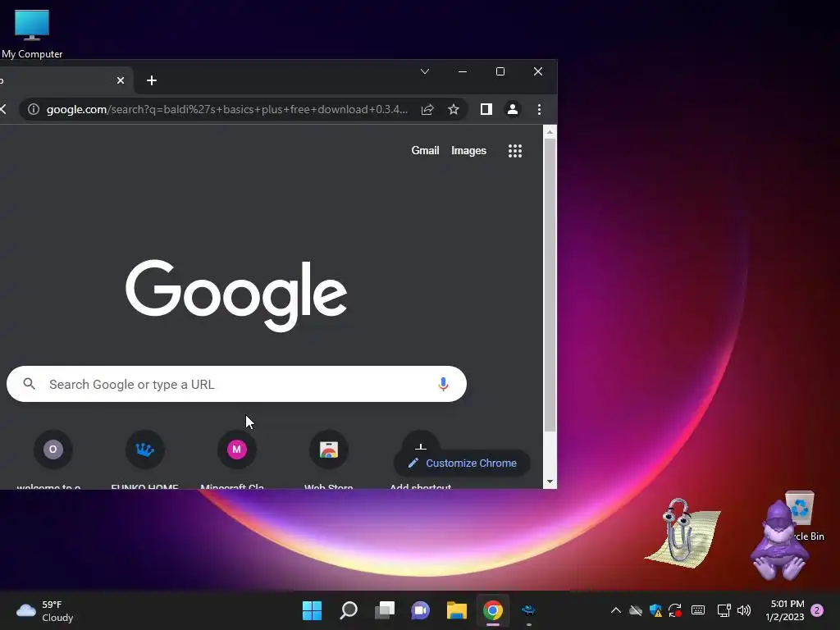This screenshot has height=630, width=840.
Task: Open the FUNKO HOME shortcut
Action: point(144,459)
